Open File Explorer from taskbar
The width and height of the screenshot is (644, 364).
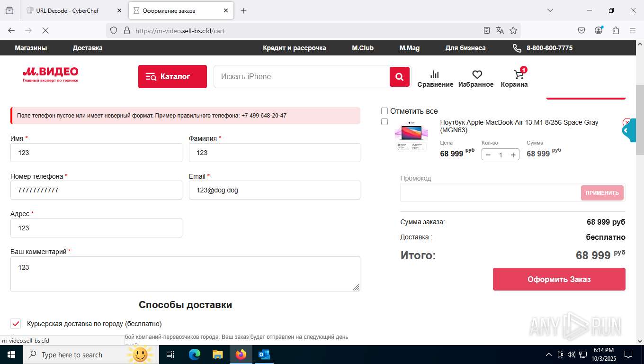pyautogui.click(x=217, y=355)
